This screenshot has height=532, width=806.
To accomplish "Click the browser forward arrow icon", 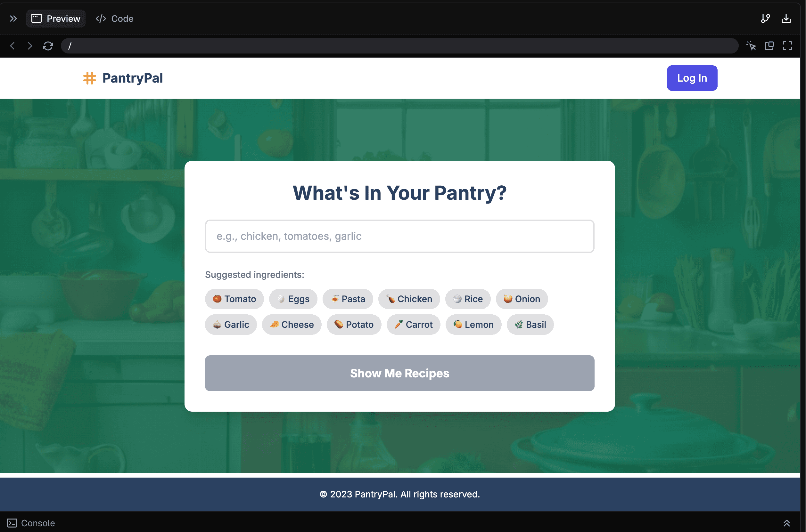I will tap(30, 46).
